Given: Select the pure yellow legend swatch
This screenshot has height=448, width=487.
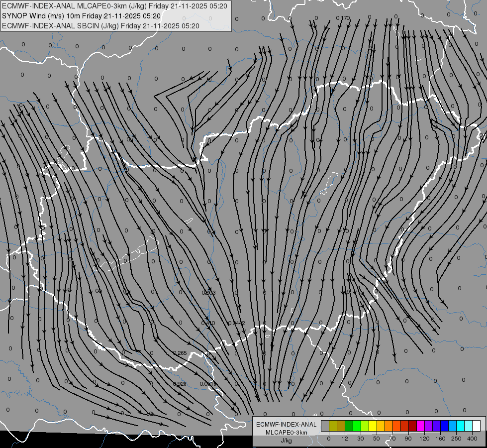Looking at the screenshot, I should [x=373, y=426].
